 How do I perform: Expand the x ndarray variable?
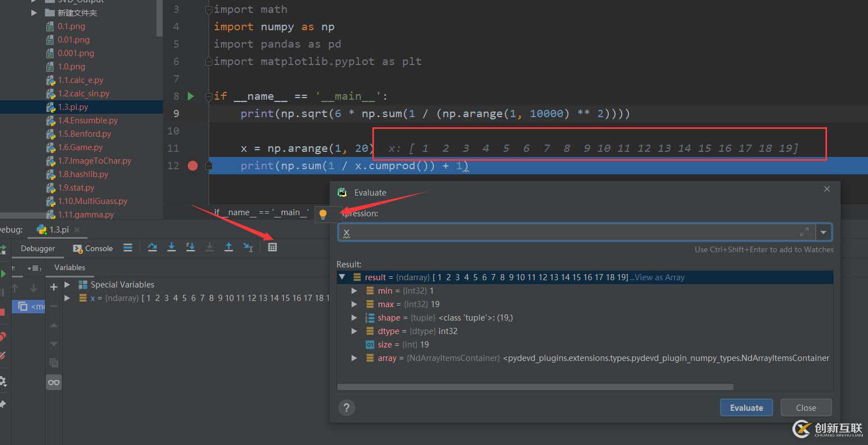point(67,298)
